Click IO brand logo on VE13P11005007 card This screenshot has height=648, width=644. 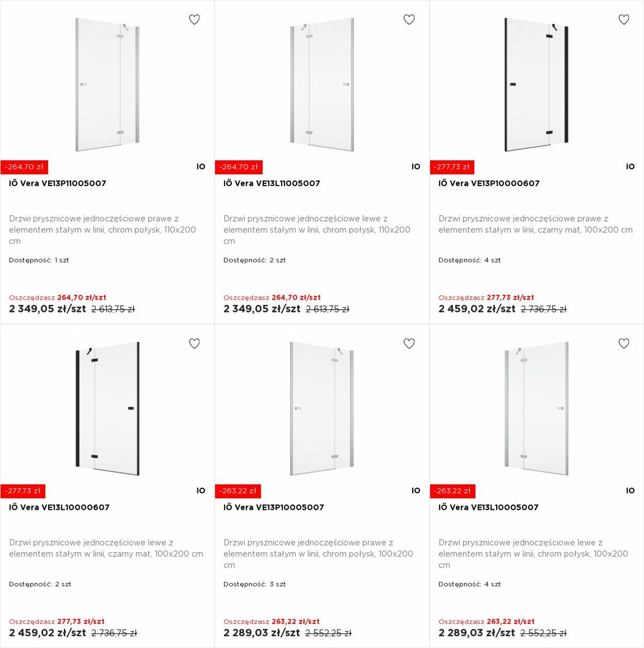click(x=201, y=167)
